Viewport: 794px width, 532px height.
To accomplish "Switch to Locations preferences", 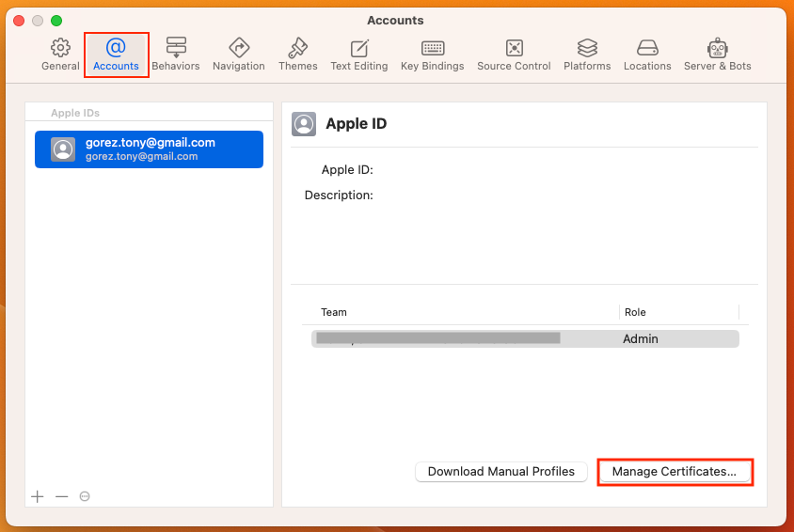I will coord(647,55).
